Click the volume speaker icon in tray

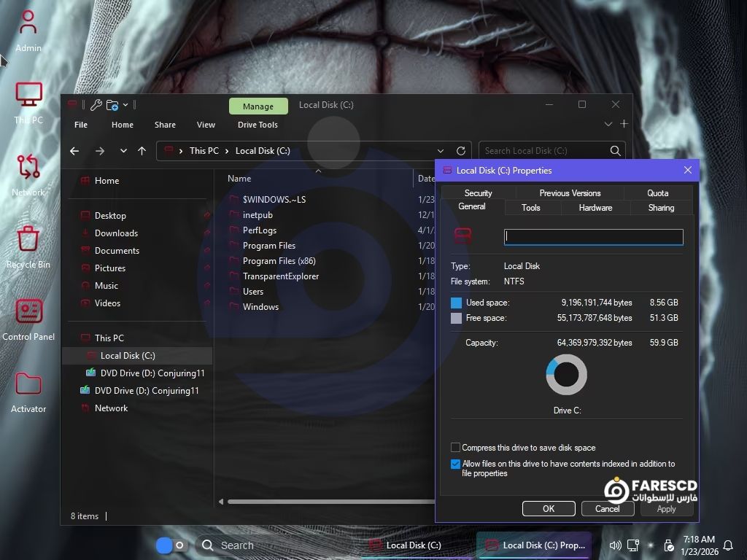tap(615, 545)
